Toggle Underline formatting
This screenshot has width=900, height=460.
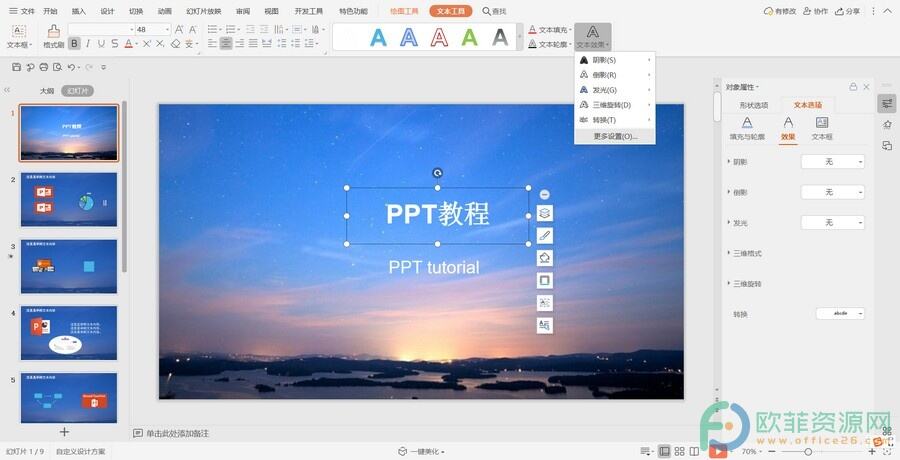point(102,44)
